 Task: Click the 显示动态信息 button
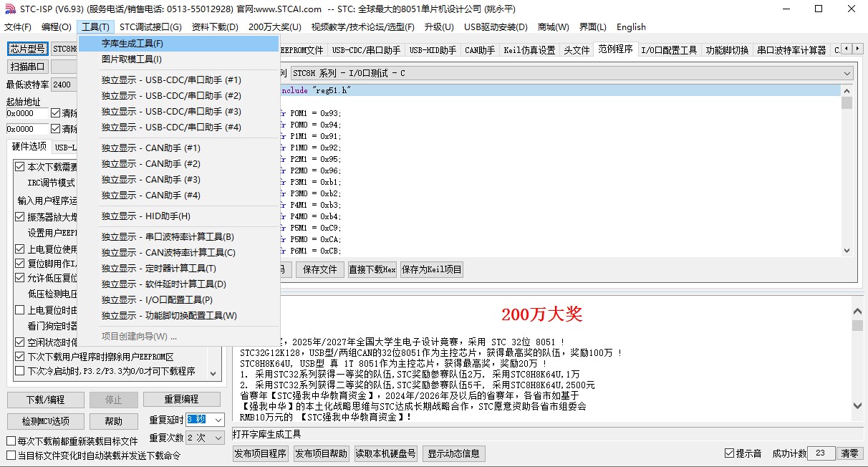click(x=454, y=453)
